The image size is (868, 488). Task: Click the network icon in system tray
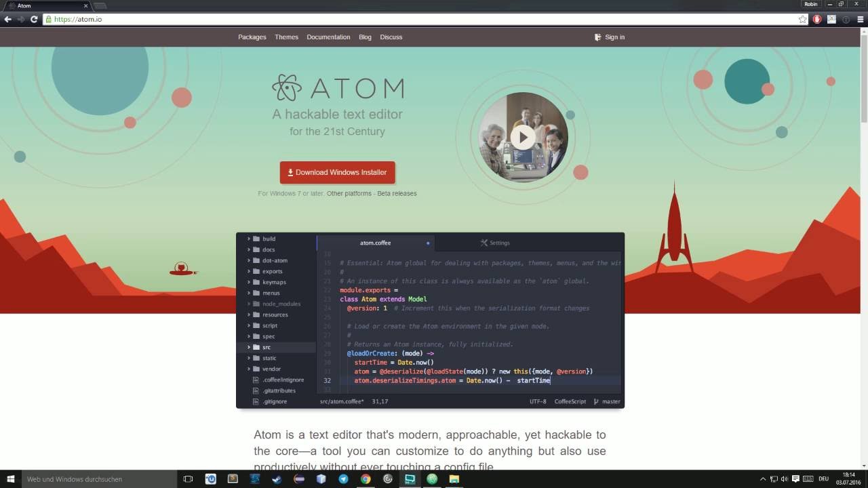[x=774, y=479]
